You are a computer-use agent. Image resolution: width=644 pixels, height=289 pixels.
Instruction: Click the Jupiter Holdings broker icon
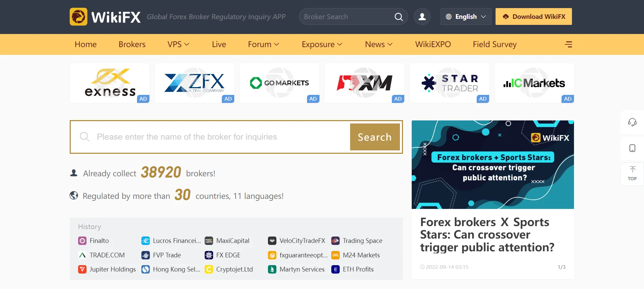pos(82,269)
